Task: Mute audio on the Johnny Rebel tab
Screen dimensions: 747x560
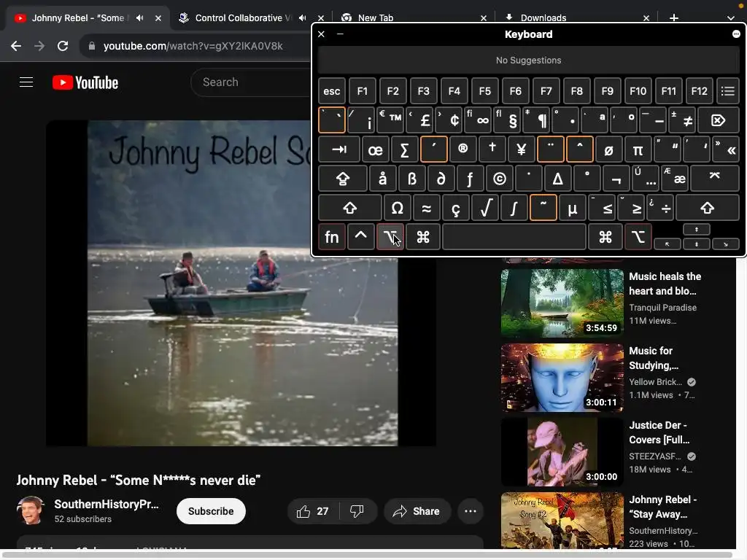Action: click(139, 18)
